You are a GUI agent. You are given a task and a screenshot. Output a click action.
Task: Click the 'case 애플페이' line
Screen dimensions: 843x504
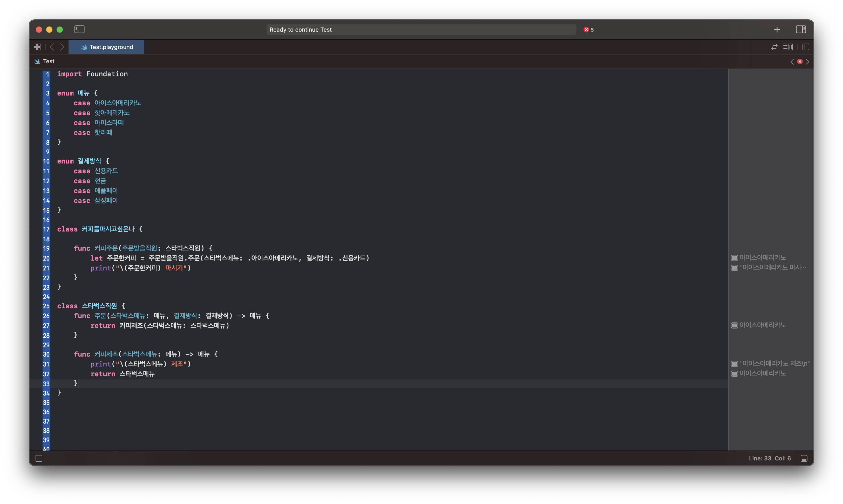[x=96, y=190]
